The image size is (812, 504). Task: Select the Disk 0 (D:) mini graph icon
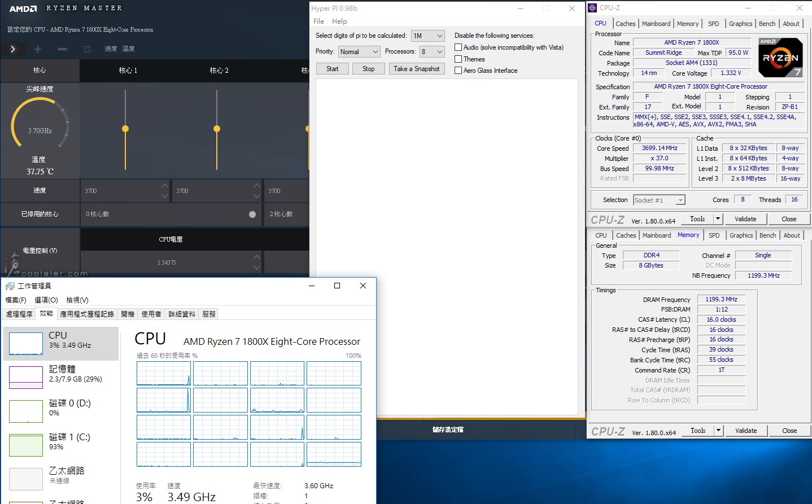(26, 411)
